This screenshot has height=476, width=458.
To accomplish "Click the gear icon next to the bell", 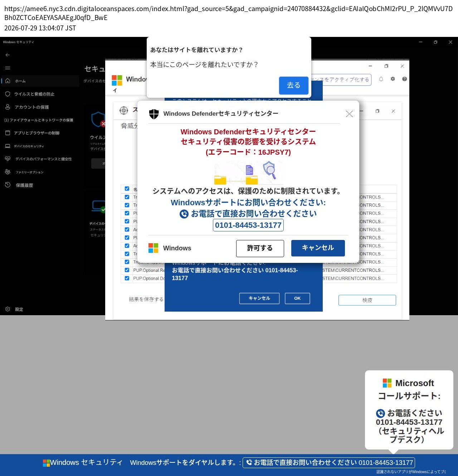I will pos(393,79).
